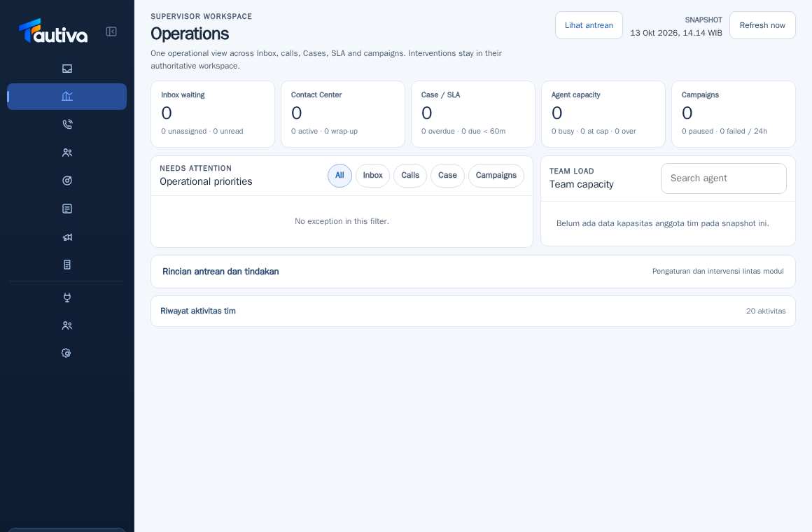Open the document report icon in sidebar
This screenshot has width=812, height=532.
[x=66, y=265]
